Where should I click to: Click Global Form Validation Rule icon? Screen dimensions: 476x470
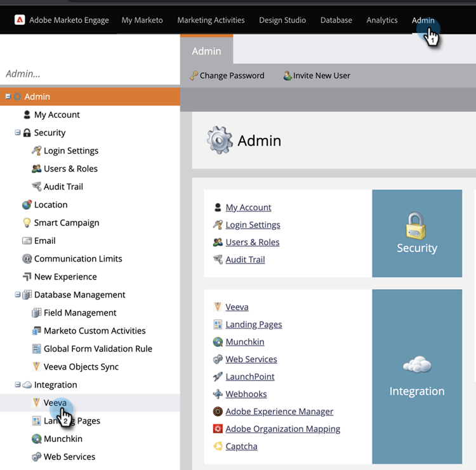[36, 349]
